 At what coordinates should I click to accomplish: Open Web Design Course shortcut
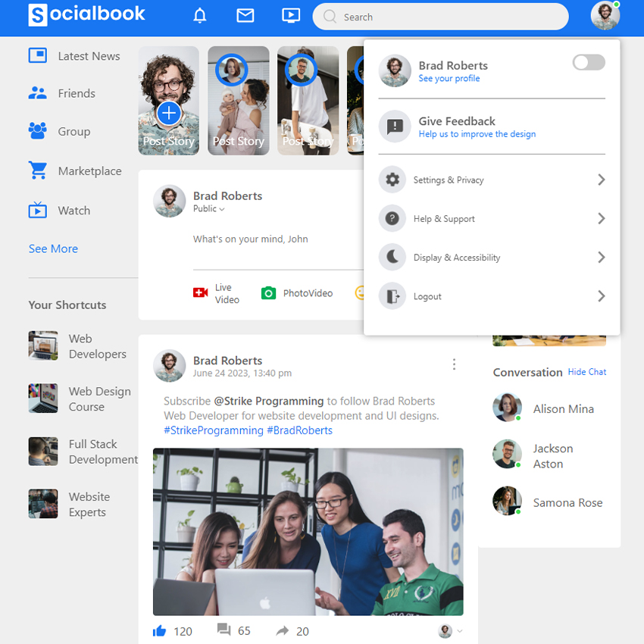point(80,399)
